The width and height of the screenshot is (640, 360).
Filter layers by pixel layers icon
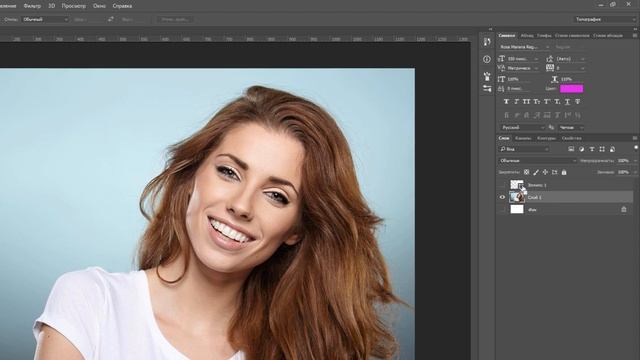(x=571, y=149)
